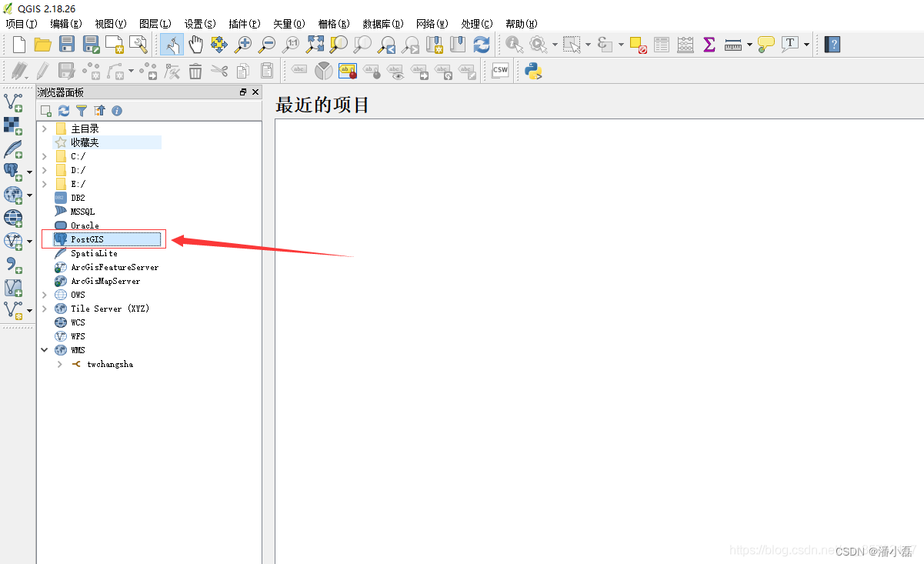Expand the twchangsha connection
The height and width of the screenshot is (564, 924).
pyautogui.click(x=60, y=364)
